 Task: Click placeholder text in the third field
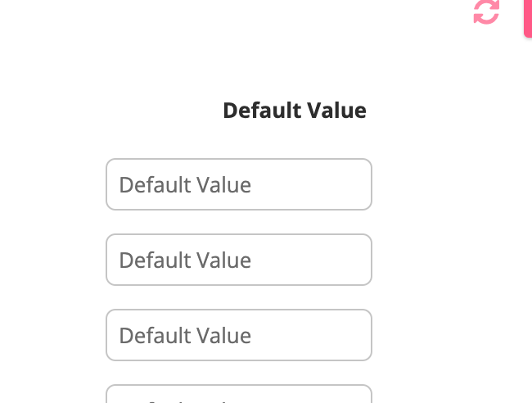point(185,336)
